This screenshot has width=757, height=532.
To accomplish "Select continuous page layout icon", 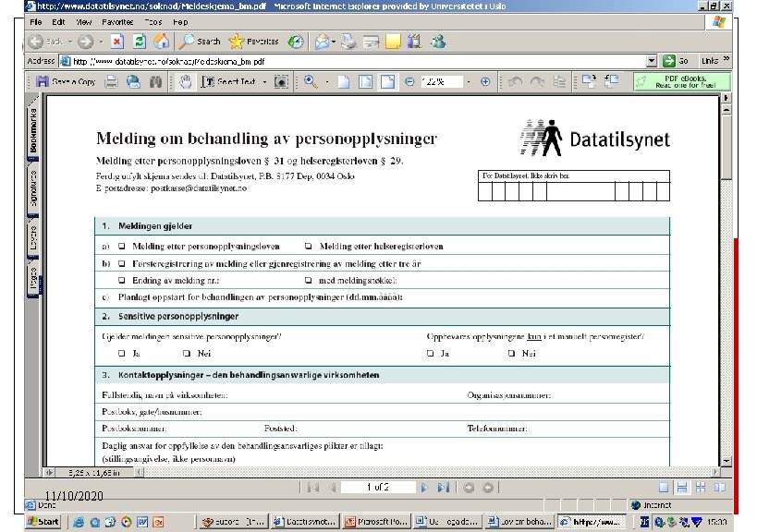I will click(682, 488).
